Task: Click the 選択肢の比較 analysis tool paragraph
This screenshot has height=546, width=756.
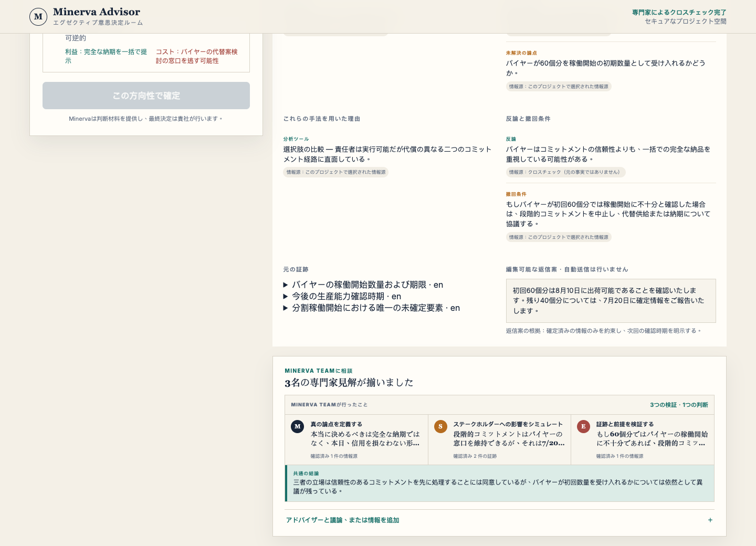Action: pos(387,154)
